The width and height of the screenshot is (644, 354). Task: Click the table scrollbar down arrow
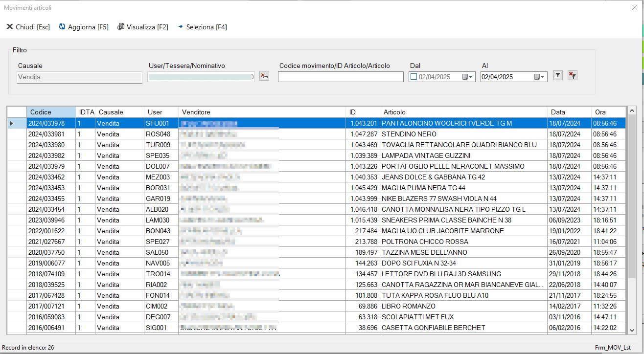(x=631, y=331)
